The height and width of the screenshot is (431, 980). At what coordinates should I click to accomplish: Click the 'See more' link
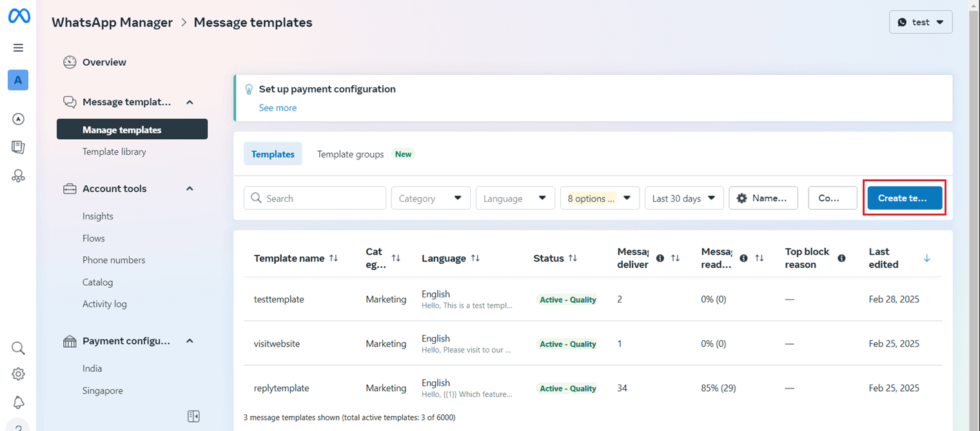(278, 108)
